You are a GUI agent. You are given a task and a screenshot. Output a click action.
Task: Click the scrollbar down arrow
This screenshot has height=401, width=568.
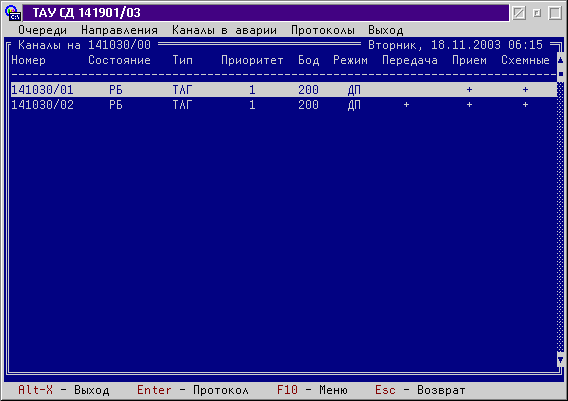[x=560, y=360]
